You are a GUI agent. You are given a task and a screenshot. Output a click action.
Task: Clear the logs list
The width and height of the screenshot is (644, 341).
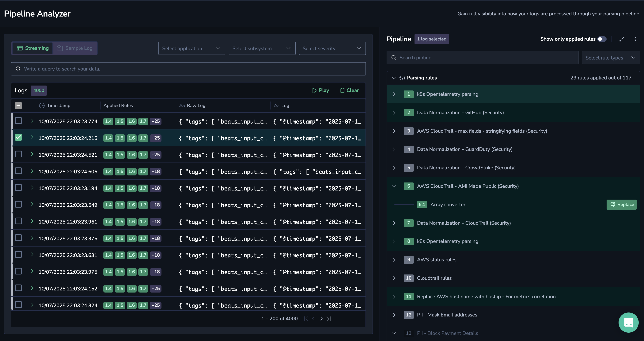(x=349, y=90)
